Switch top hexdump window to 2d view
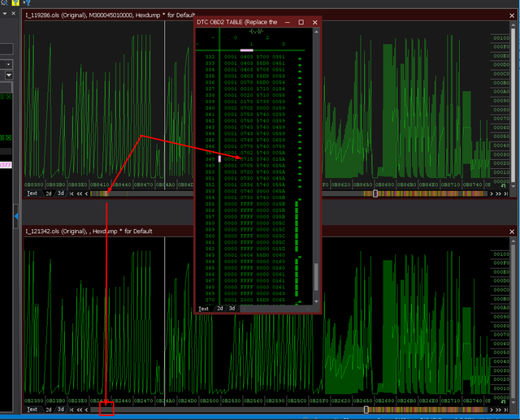 pyautogui.click(x=49, y=193)
